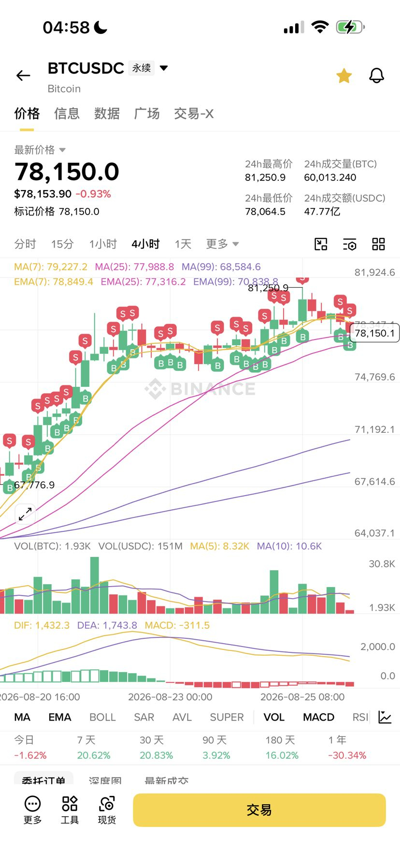The image size is (400, 868).
Task: Toggle the VOL sub-indicator
Action: tap(274, 717)
